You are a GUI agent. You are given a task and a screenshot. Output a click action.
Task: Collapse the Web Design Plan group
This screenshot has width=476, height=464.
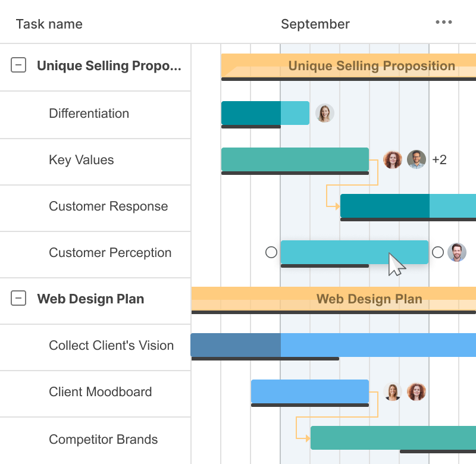(x=19, y=299)
